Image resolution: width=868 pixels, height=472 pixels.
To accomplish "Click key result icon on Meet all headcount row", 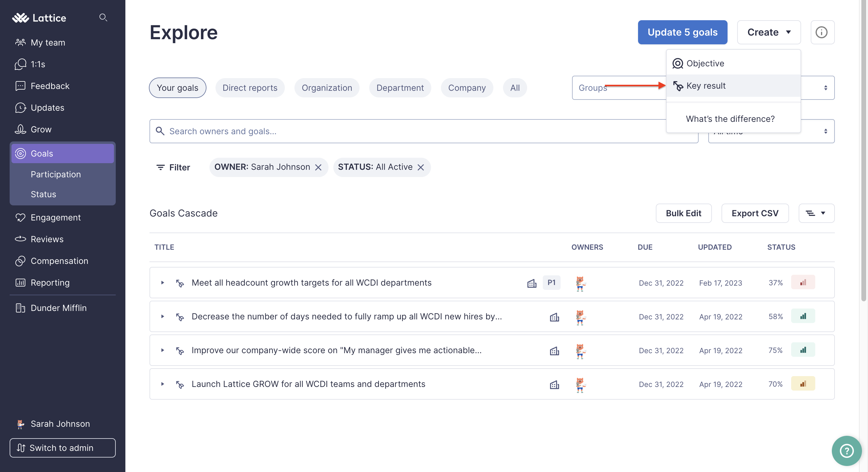I will coord(180,283).
